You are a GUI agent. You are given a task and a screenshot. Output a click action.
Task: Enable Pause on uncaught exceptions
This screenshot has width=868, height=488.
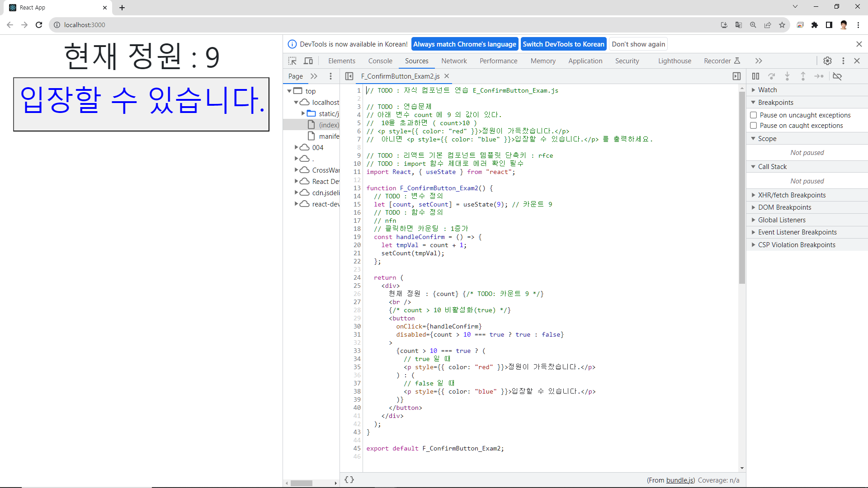pyautogui.click(x=754, y=115)
